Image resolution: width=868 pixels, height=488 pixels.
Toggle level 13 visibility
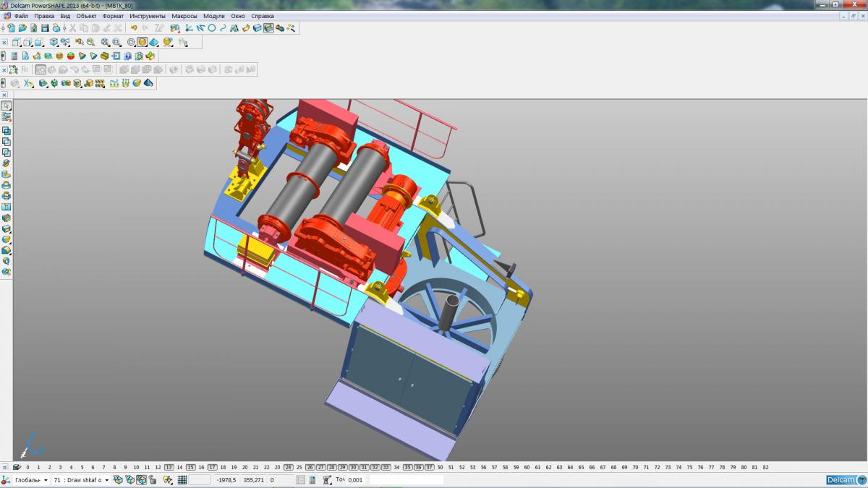[169, 467]
